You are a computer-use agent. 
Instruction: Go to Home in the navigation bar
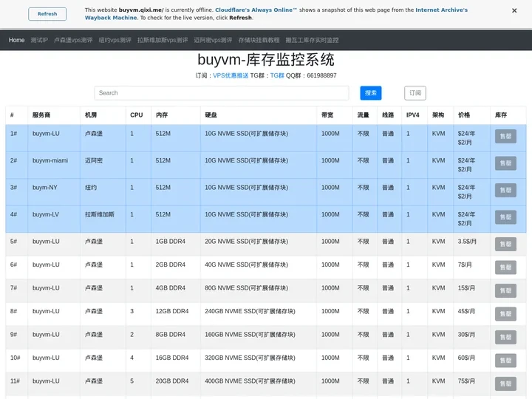[16, 40]
